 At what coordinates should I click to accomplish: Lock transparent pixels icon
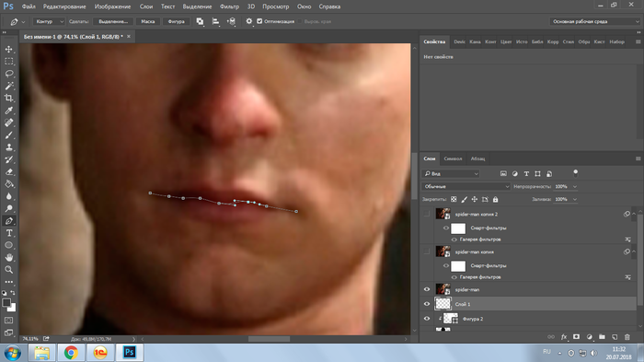coord(454,200)
